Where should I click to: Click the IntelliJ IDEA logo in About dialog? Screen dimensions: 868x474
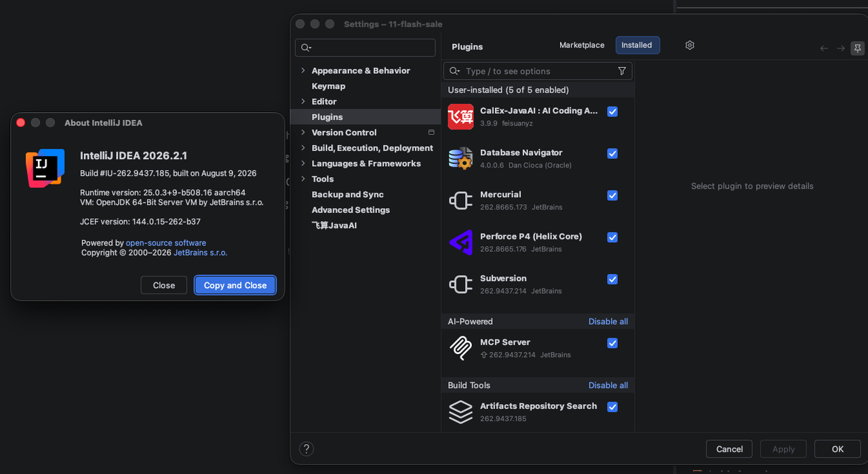45,168
